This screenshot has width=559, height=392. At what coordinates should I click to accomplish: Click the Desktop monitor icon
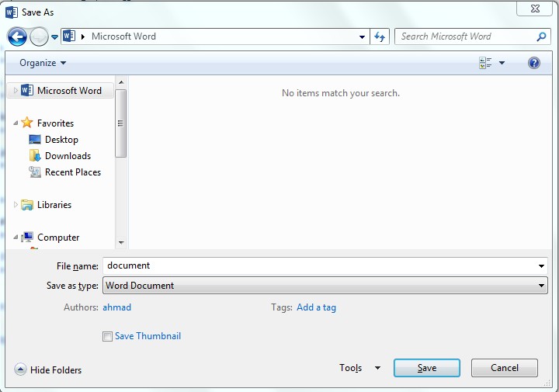pos(35,140)
